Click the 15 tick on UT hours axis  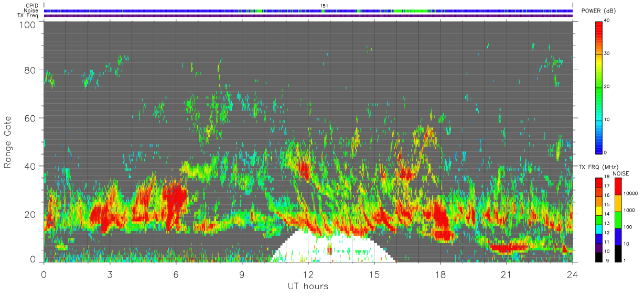pos(374,274)
